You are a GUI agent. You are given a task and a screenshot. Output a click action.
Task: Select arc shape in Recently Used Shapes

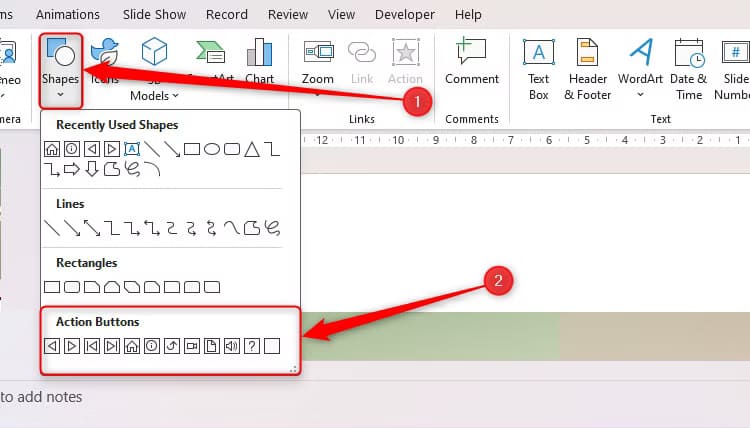[152, 169]
